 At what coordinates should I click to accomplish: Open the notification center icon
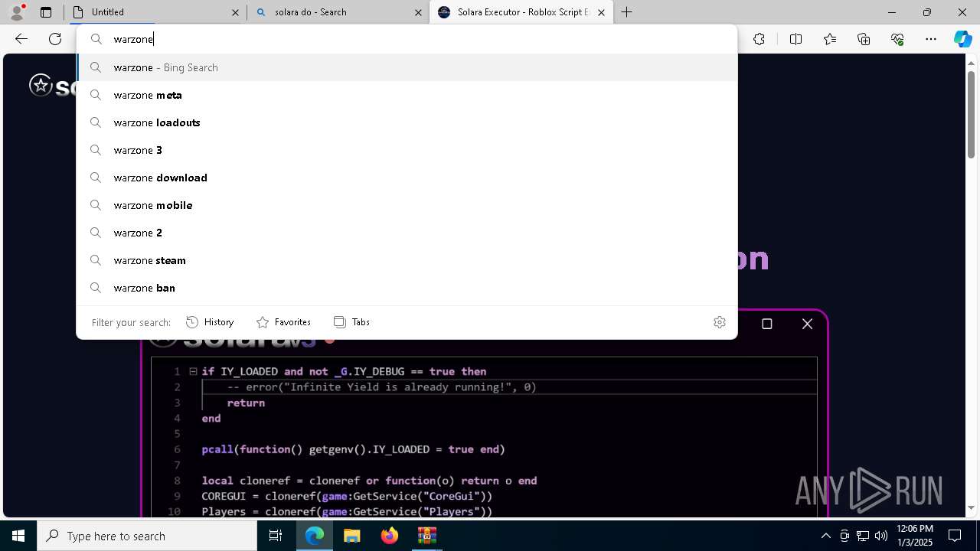(x=955, y=536)
